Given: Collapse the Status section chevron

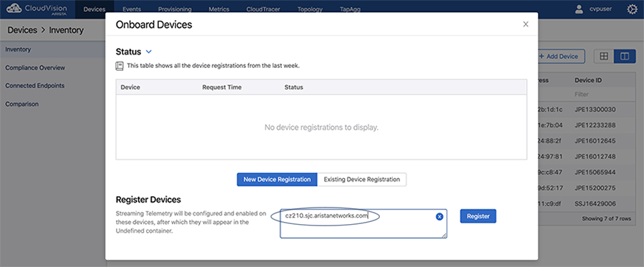Looking at the screenshot, I should pos(149,52).
